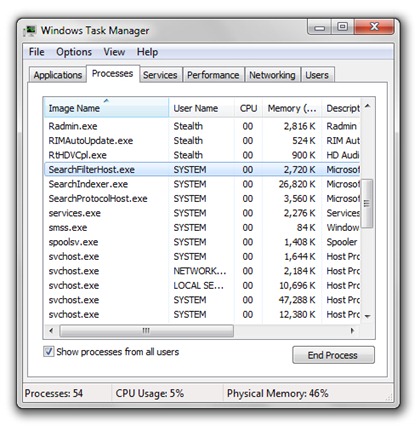
Task: Select the SearchProtocolHost.exe process
Action: click(x=202, y=199)
